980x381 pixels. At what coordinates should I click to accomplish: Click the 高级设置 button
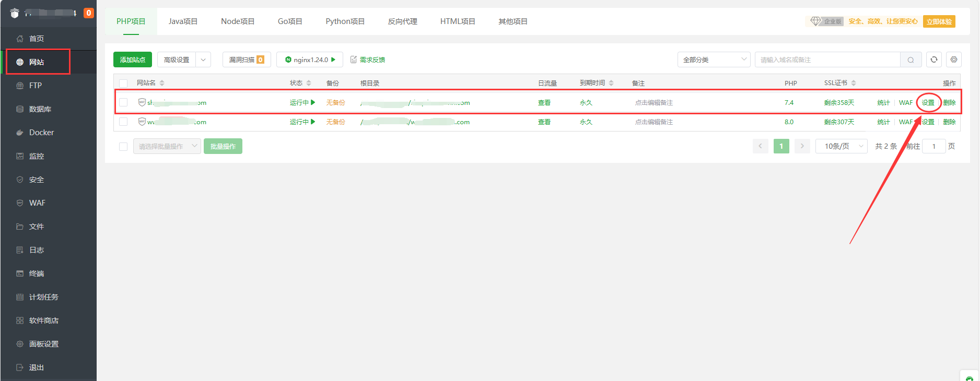pos(177,59)
